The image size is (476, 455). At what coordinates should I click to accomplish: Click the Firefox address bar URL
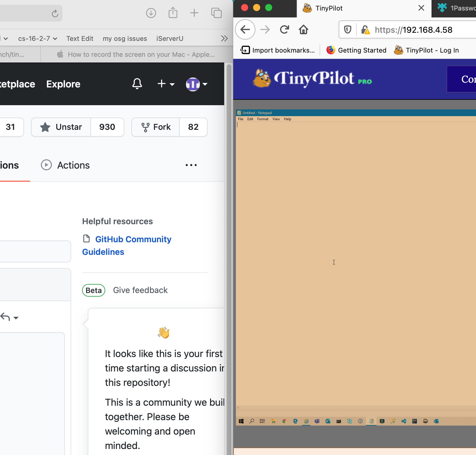pyautogui.click(x=413, y=30)
